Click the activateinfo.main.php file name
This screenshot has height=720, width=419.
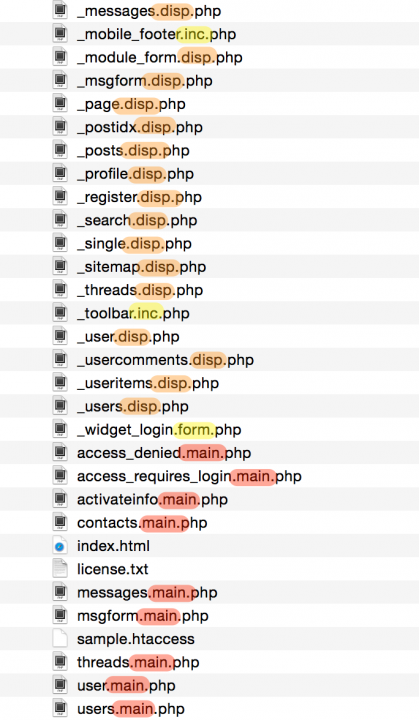point(152,499)
